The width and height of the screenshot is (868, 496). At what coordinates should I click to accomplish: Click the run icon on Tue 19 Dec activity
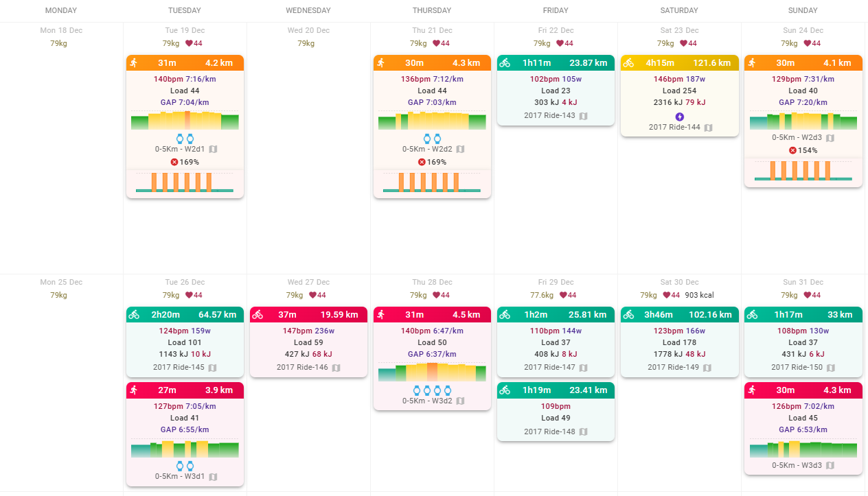[x=134, y=62]
